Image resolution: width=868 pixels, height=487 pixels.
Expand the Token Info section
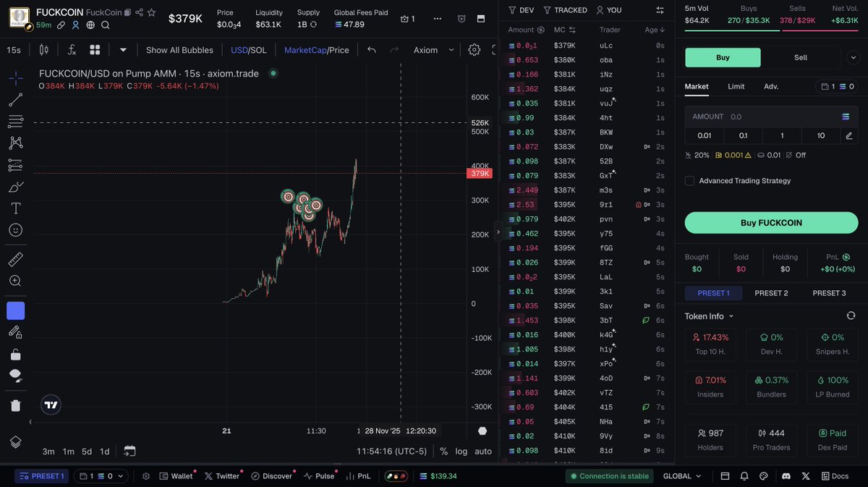point(710,316)
